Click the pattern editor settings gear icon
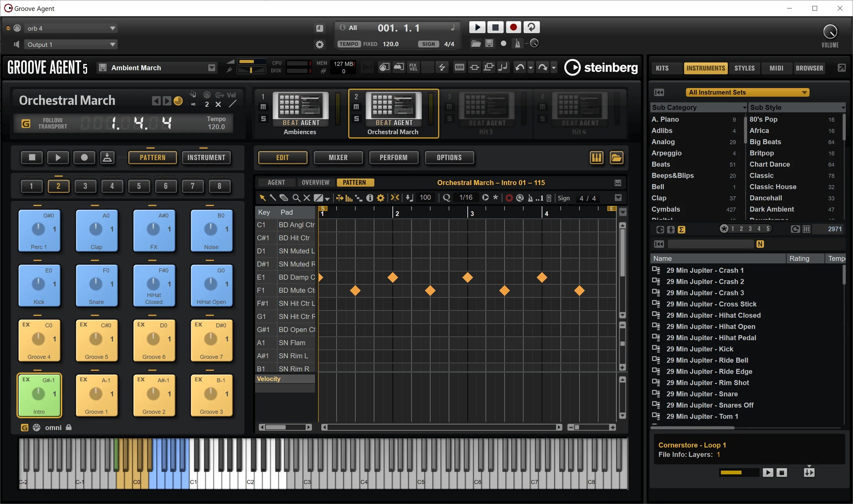 pos(381,198)
